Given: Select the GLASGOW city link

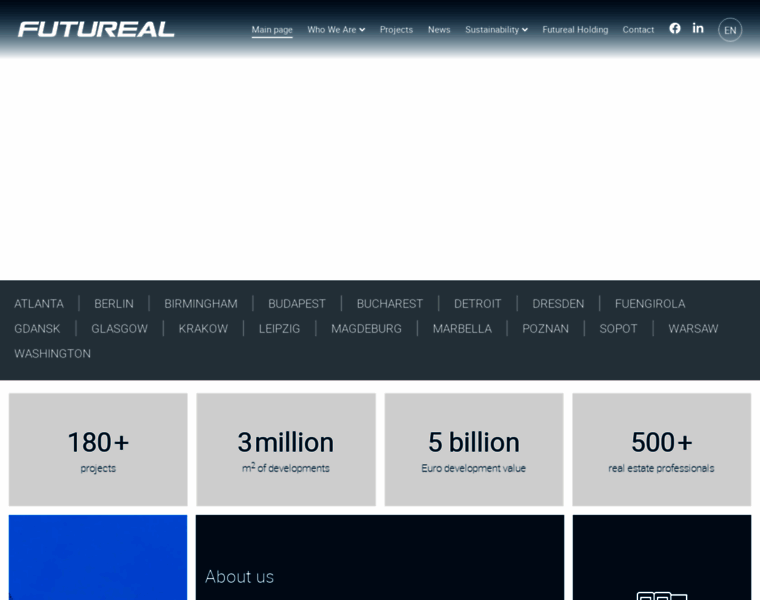Looking at the screenshot, I should tap(119, 329).
